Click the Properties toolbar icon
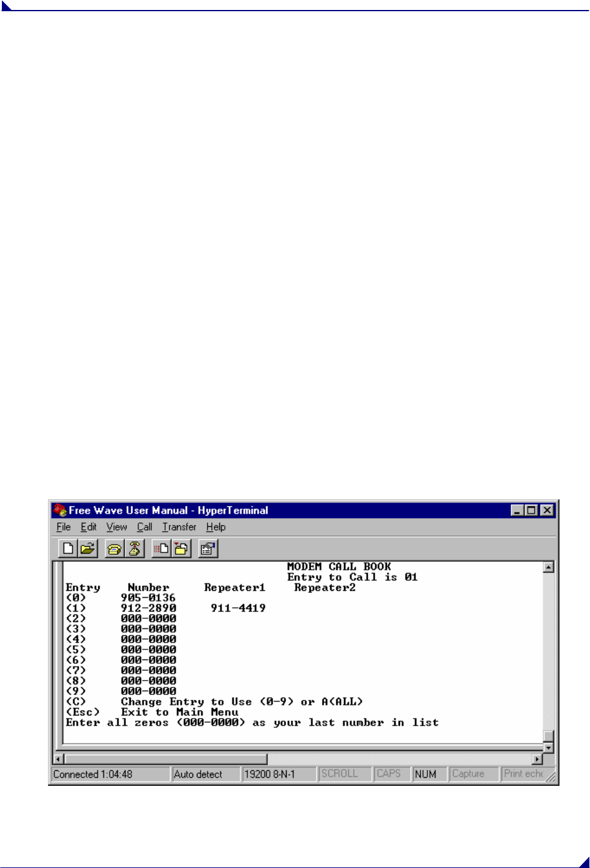The height and width of the screenshot is (868, 590). (x=207, y=549)
